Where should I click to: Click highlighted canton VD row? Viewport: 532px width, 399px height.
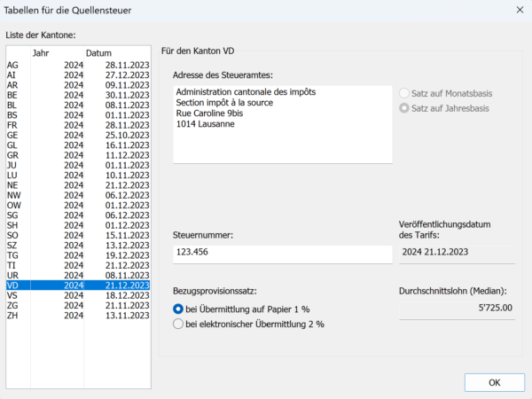78,285
